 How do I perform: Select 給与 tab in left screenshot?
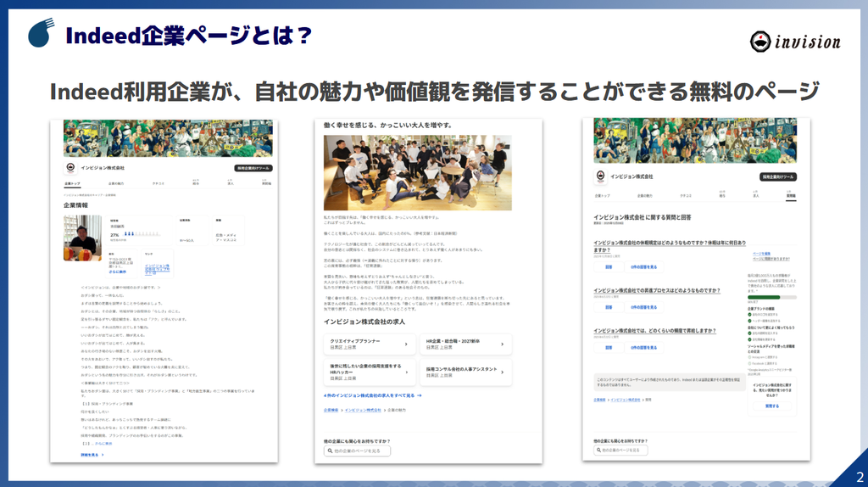(196, 182)
